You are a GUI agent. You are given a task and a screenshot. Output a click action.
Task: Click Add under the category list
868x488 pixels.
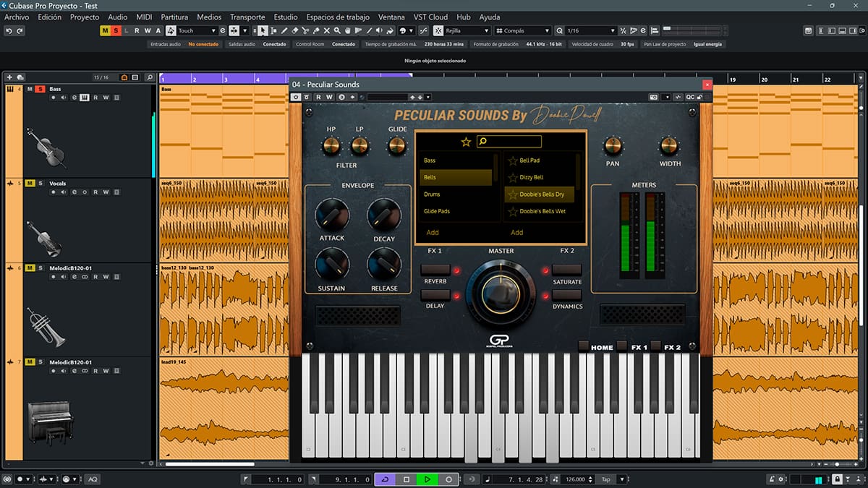433,233
